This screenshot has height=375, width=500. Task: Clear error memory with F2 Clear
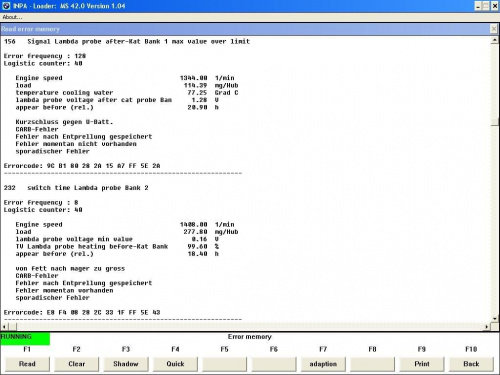click(77, 364)
